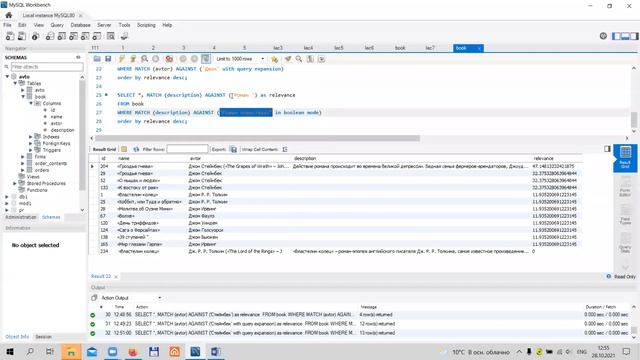Open the Database menu
The width and height of the screenshot is (640, 360).
(80, 25)
